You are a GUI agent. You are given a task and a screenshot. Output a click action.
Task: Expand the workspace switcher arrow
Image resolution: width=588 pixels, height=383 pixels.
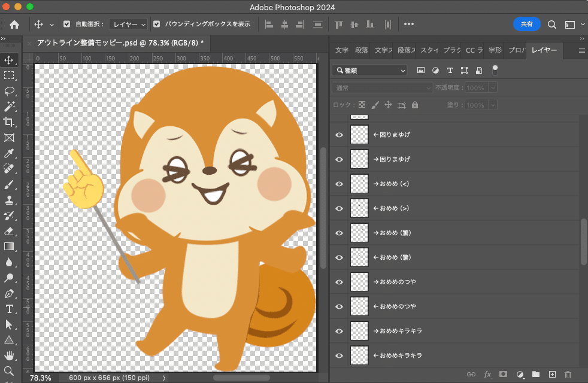583,25
